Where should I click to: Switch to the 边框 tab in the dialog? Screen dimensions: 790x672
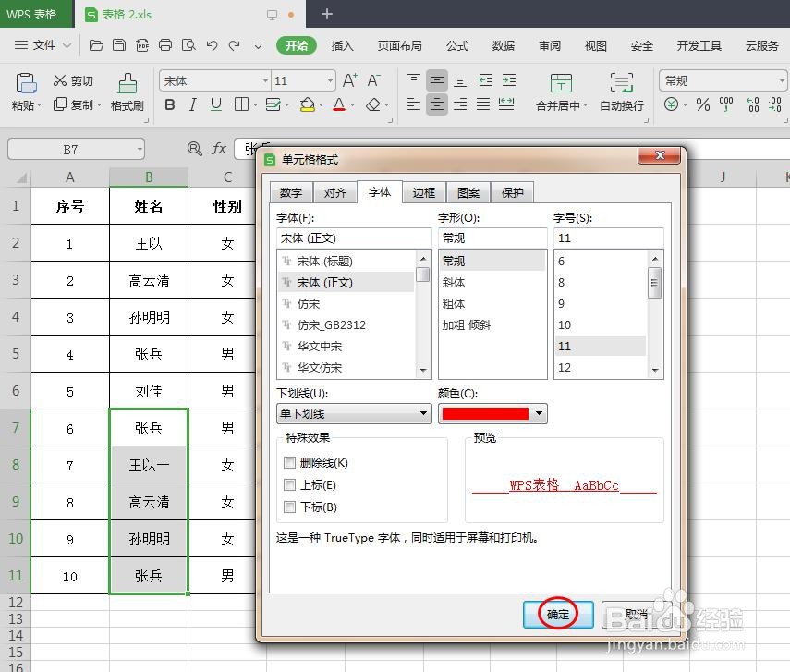coord(424,193)
